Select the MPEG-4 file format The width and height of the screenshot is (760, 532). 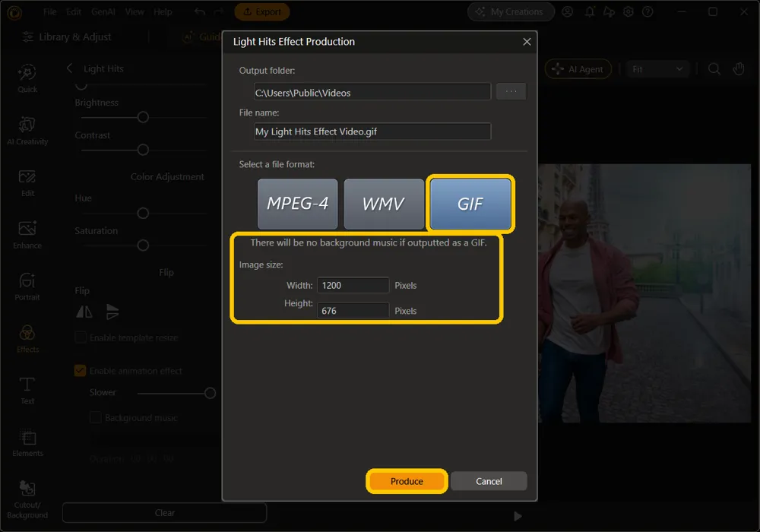click(297, 204)
